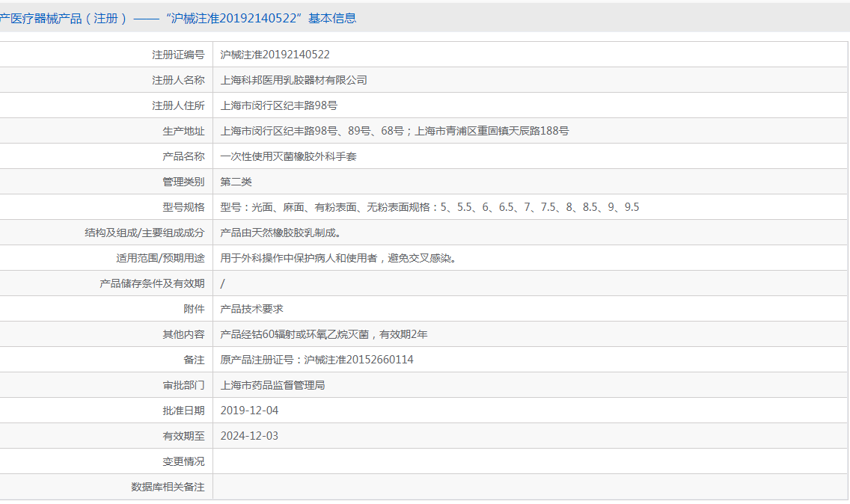The width and height of the screenshot is (850, 504).
Task: Click the 备注 label
Action: click(x=194, y=360)
